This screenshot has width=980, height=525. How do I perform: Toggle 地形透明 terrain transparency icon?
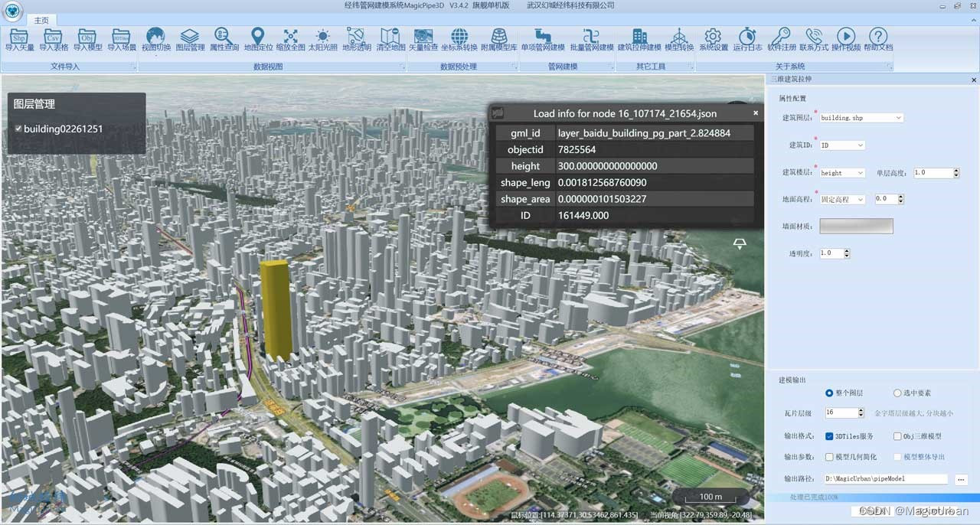[356, 36]
